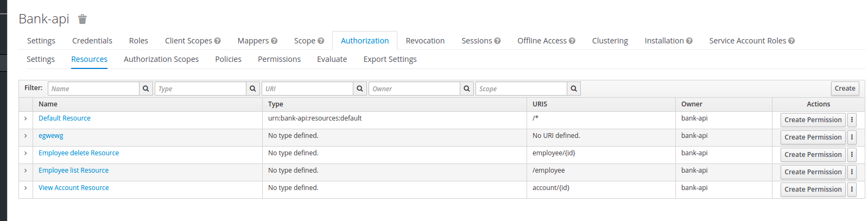Click the Scope filter search icon
The height and width of the screenshot is (221, 868).
[x=573, y=89]
